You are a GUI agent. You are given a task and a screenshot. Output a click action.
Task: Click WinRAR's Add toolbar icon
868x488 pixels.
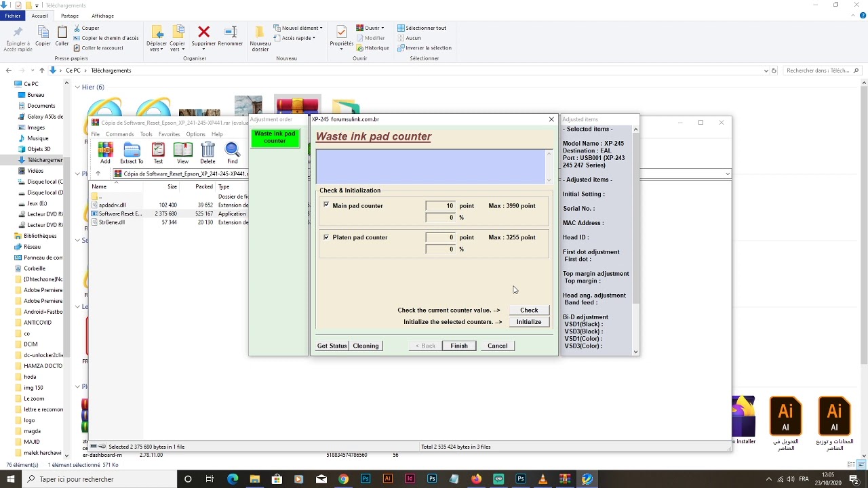pos(105,153)
